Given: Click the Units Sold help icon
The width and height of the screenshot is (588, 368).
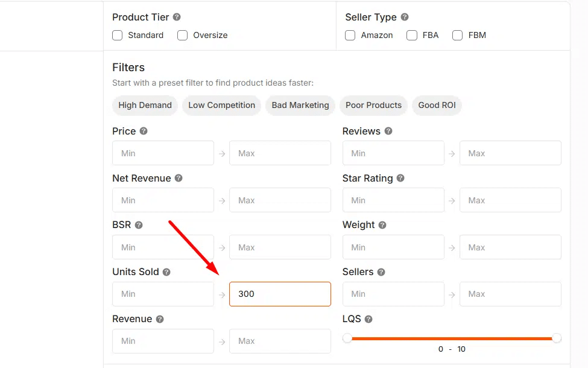Looking at the screenshot, I should coord(166,272).
